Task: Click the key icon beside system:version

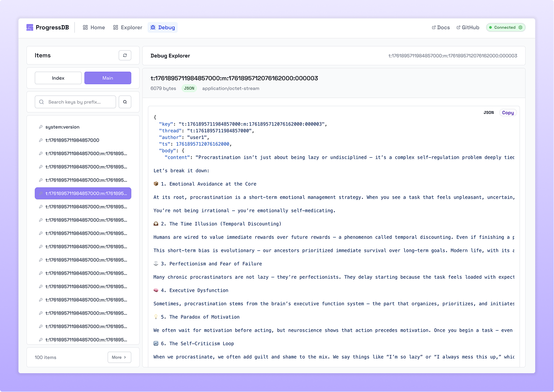Action: point(40,127)
